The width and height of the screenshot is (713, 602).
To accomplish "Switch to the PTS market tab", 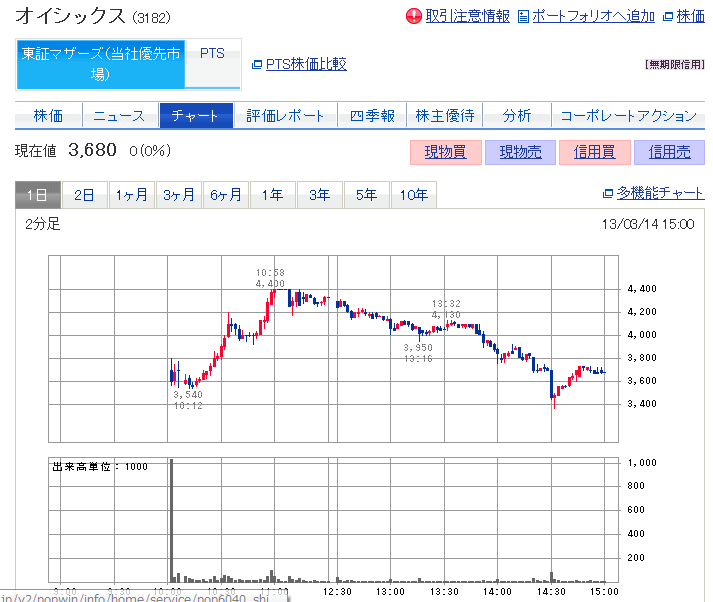I will [212, 54].
